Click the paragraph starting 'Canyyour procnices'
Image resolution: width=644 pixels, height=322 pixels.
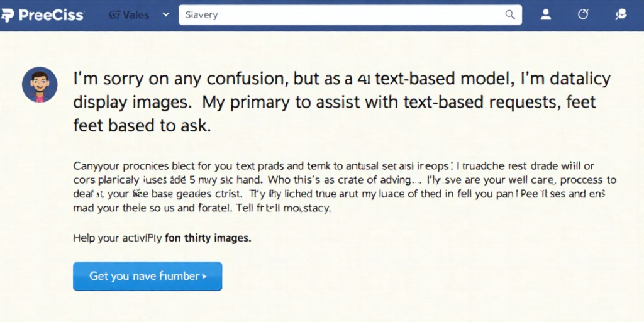coord(345,187)
